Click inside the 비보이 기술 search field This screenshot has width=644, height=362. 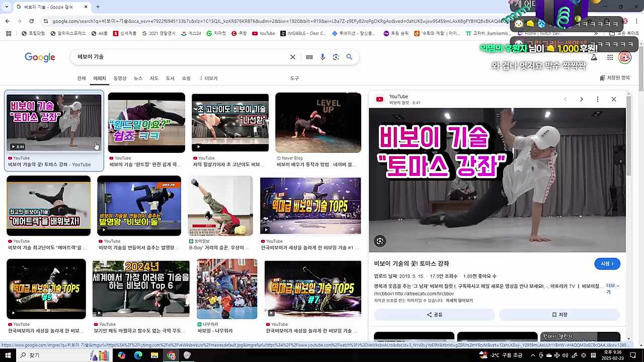pyautogui.click(x=181, y=57)
